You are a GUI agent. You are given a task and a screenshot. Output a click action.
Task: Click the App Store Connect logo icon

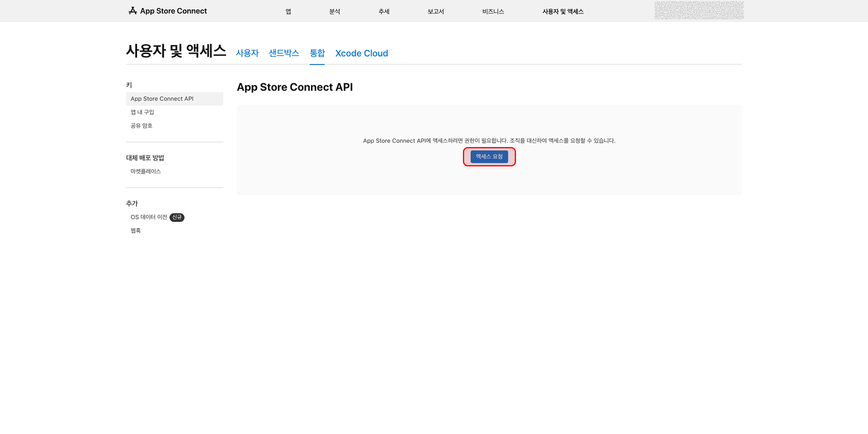[133, 11]
